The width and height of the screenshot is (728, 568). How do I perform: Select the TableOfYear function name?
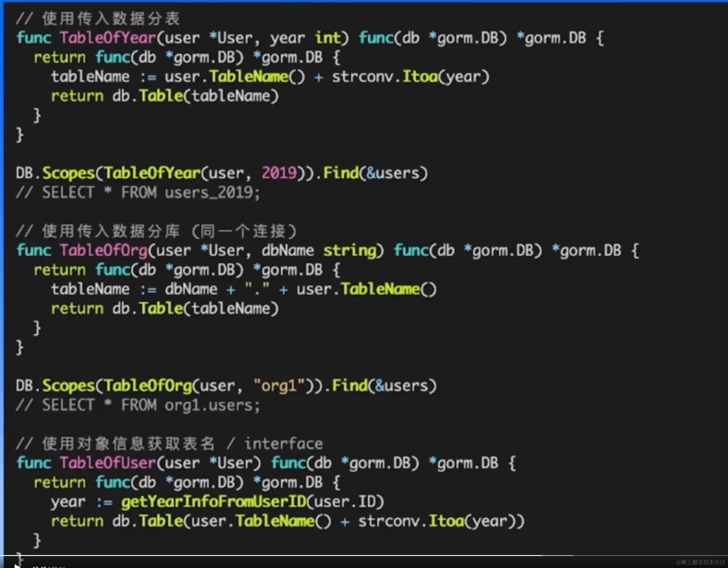pyautogui.click(x=107, y=38)
